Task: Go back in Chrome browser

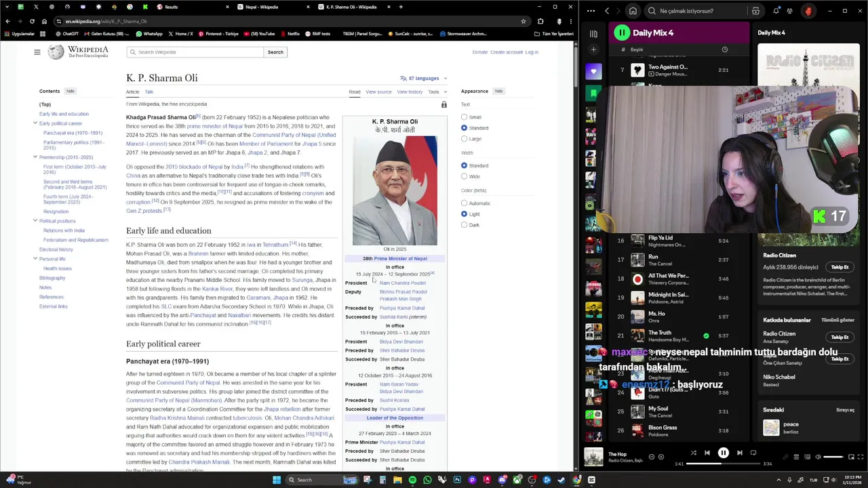Action: click(x=7, y=21)
